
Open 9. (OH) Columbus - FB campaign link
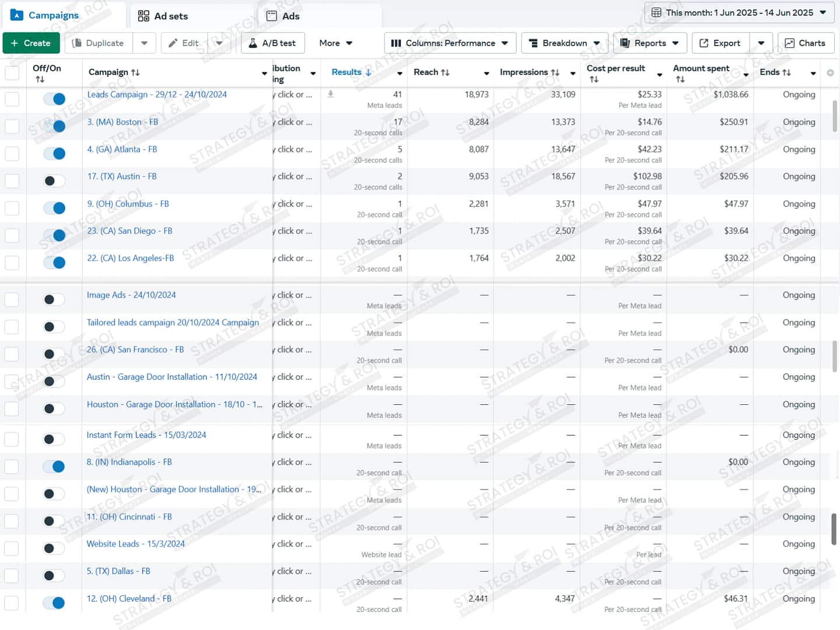pos(128,204)
